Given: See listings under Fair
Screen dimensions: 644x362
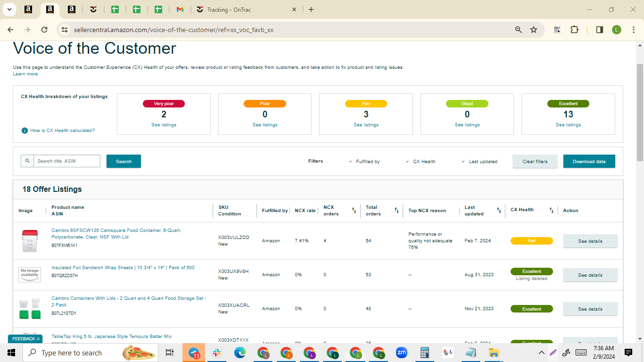Looking at the screenshot, I should [366, 125].
